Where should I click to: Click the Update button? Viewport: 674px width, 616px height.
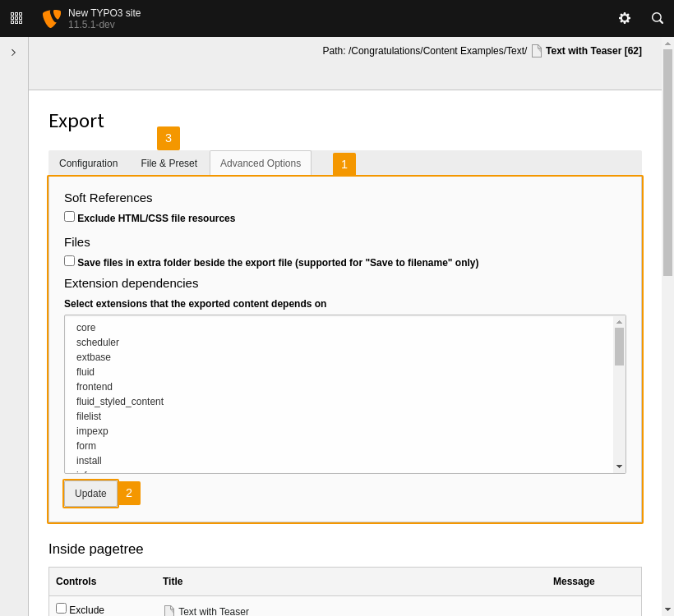point(90,493)
